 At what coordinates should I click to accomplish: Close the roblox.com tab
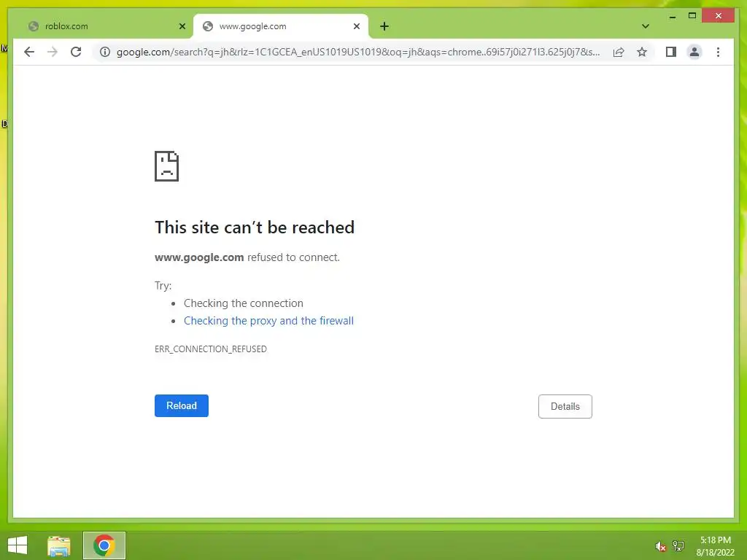tap(182, 26)
